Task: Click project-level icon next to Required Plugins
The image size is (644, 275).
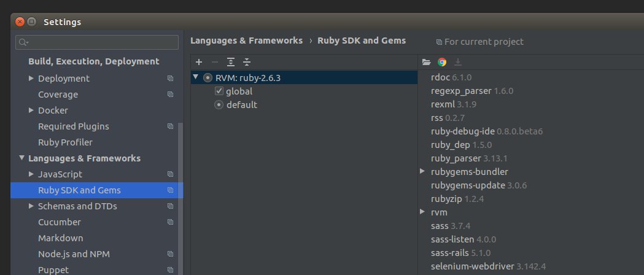Action: point(170,126)
